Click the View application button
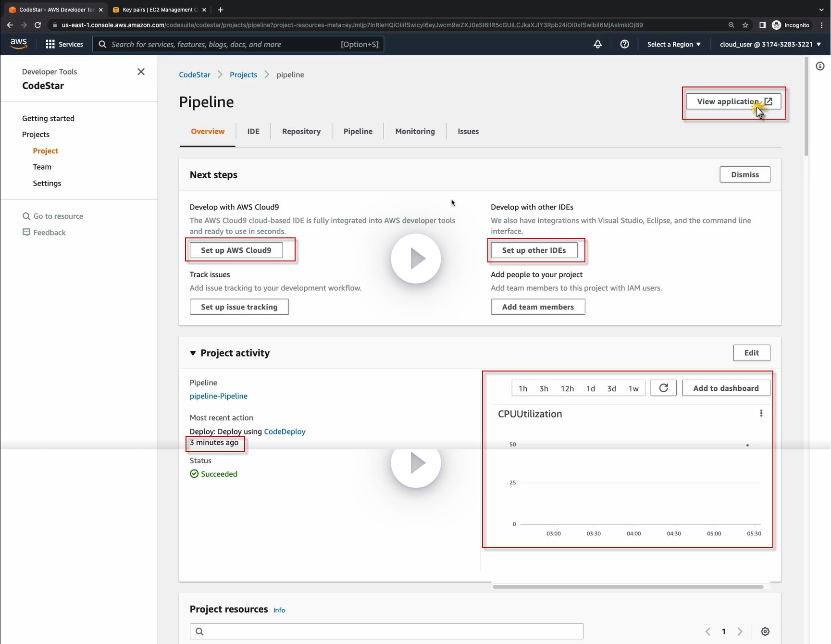This screenshot has width=831, height=644. pyautogui.click(x=733, y=101)
